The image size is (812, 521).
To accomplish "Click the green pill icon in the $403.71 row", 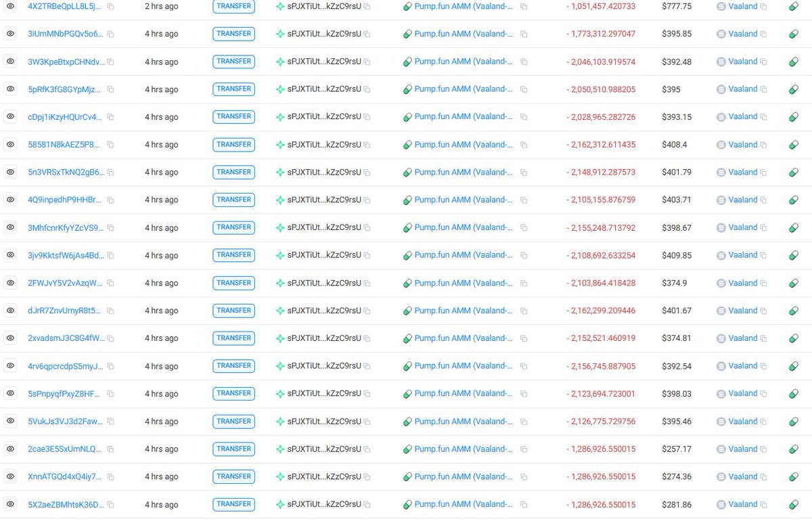I will tap(794, 200).
